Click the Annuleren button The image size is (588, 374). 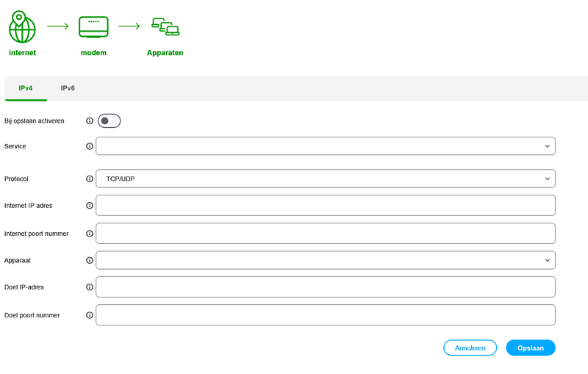click(470, 348)
